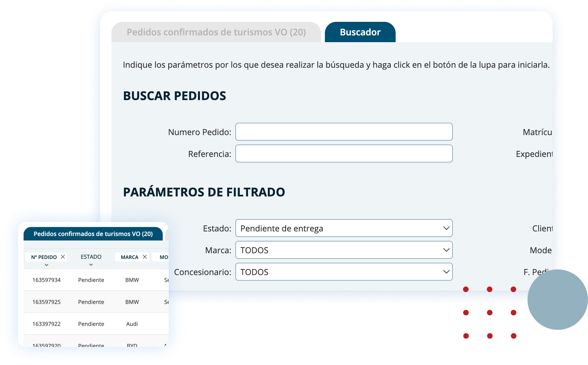The image size is (588, 365).
Task: Select the Audi brand cell
Action: click(x=132, y=324)
